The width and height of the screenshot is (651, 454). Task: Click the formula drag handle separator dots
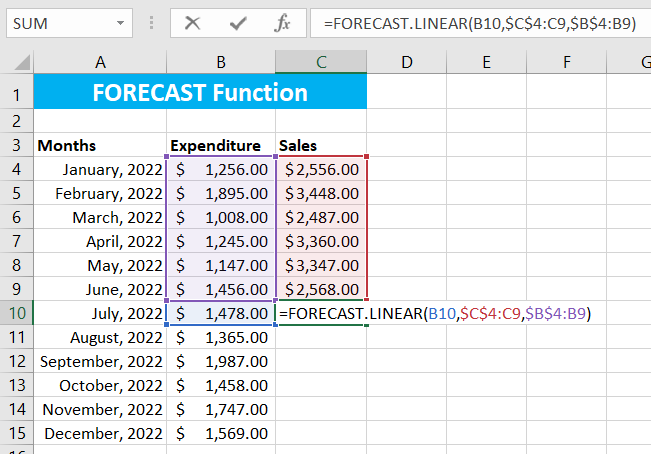(151, 23)
